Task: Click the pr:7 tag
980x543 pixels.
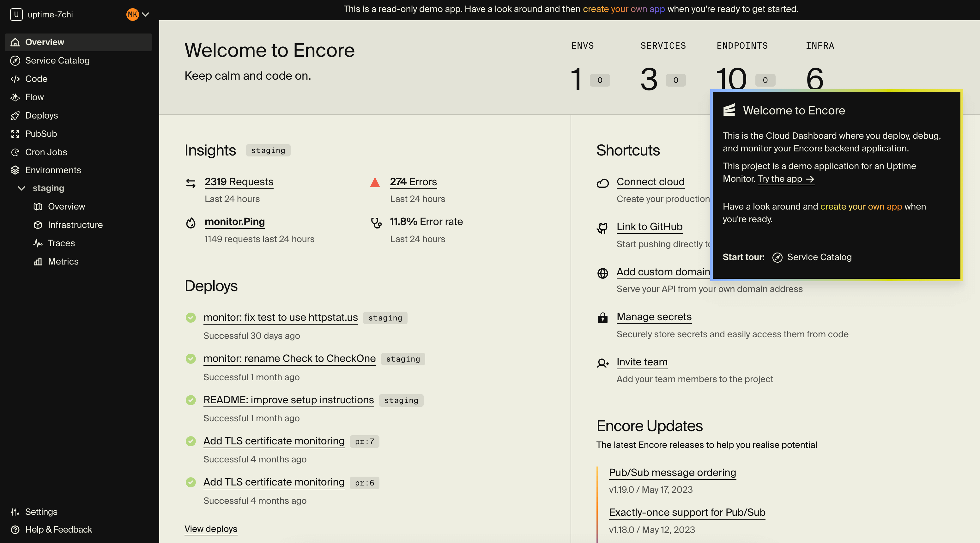Action: (x=365, y=442)
